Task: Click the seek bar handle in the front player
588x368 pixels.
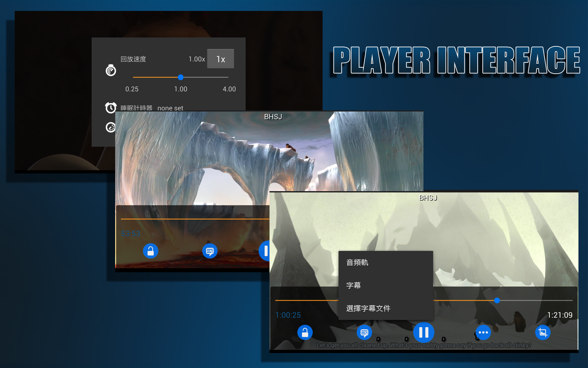Action: (497, 300)
